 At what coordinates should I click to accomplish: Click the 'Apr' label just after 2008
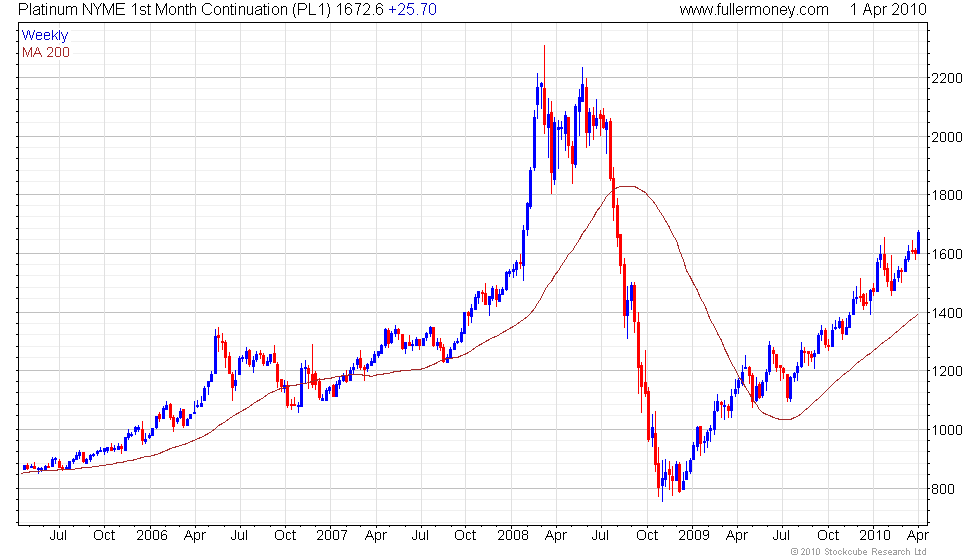point(556,536)
